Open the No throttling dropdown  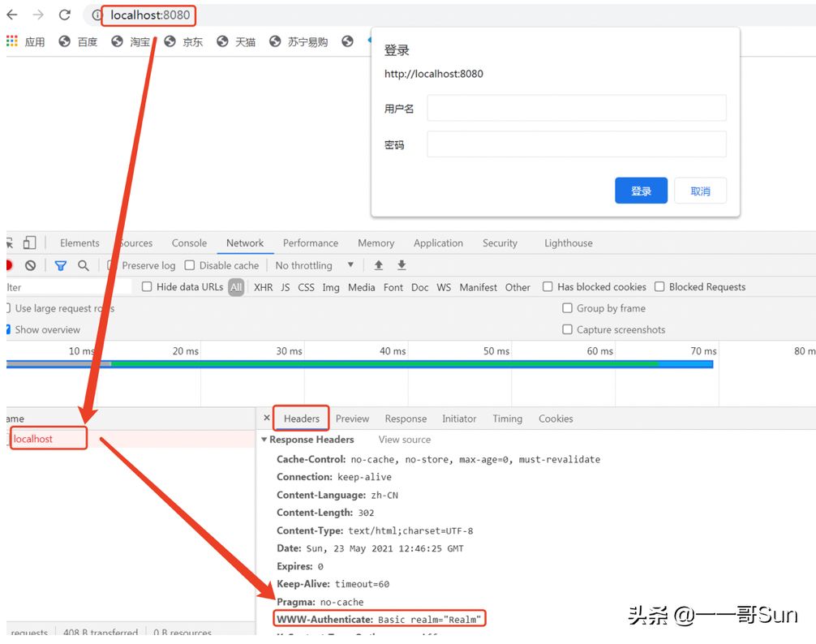tap(315, 265)
